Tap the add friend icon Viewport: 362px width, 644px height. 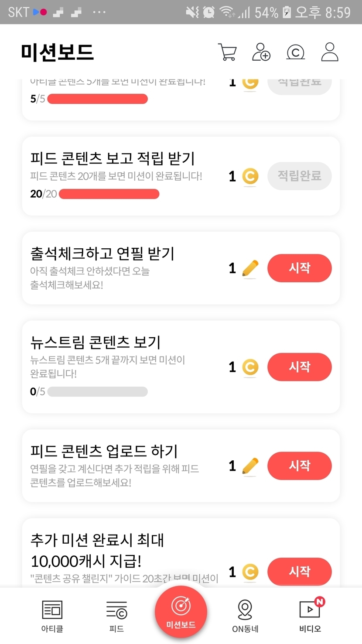coord(261,52)
